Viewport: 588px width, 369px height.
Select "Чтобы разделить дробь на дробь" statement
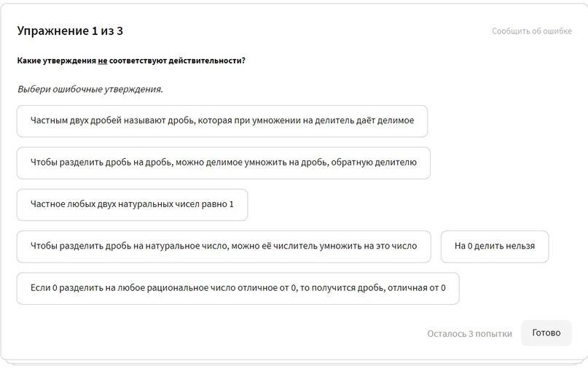click(223, 163)
